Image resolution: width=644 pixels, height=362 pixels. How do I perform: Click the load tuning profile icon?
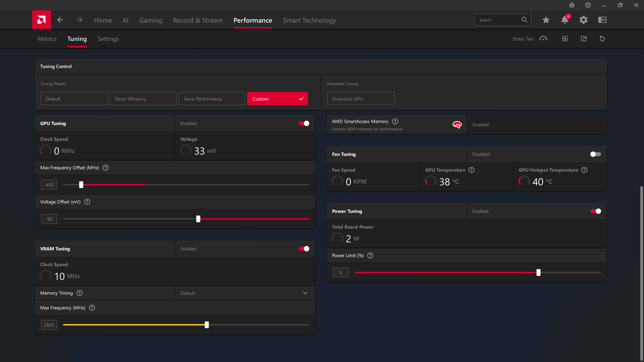click(x=565, y=39)
